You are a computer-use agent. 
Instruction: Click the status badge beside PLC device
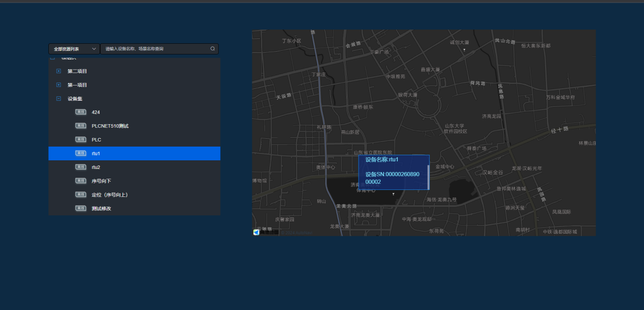(80, 139)
